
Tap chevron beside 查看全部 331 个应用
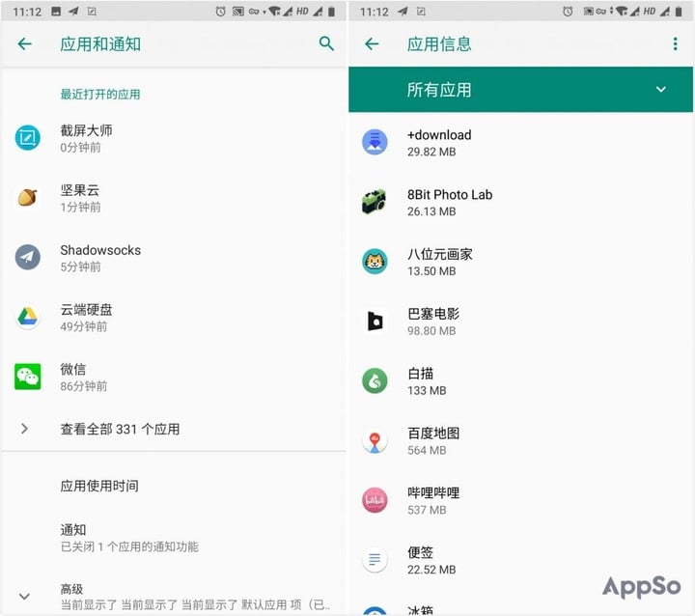click(25, 429)
